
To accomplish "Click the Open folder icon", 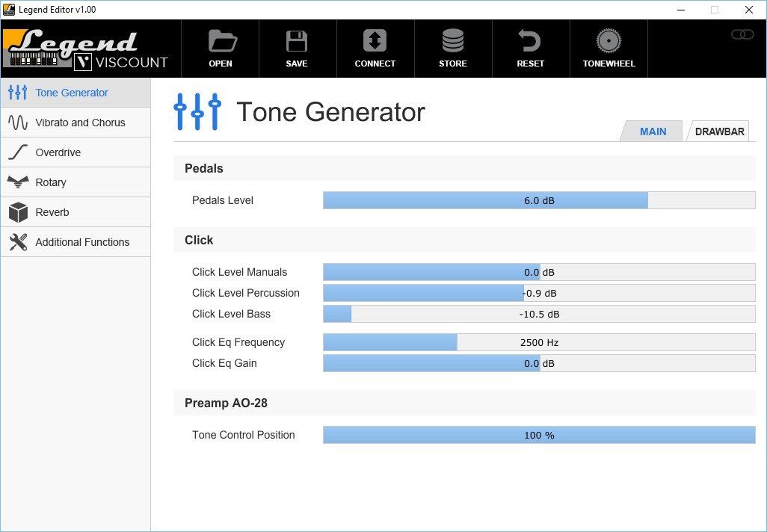I will point(223,41).
